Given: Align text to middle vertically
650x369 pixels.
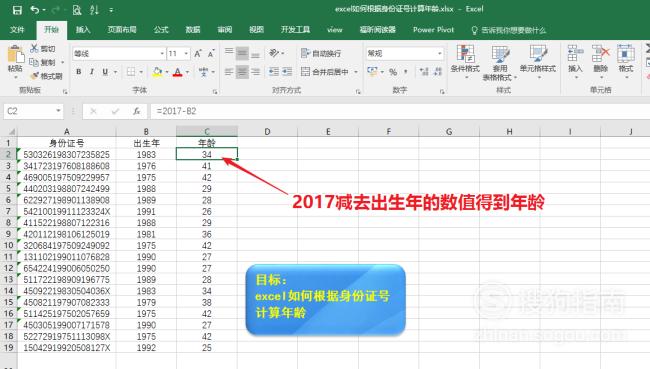Looking at the screenshot, I should coord(242,53).
